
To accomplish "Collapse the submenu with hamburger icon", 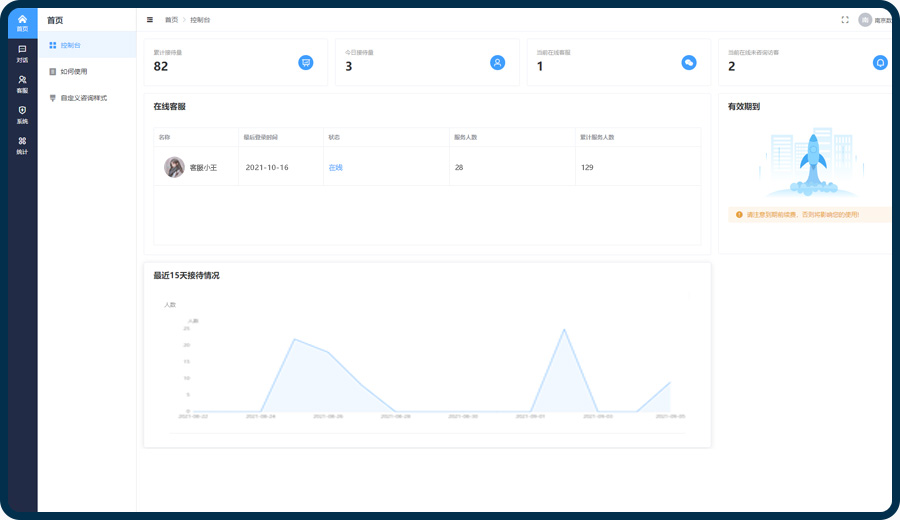I will (x=150, y=19).
